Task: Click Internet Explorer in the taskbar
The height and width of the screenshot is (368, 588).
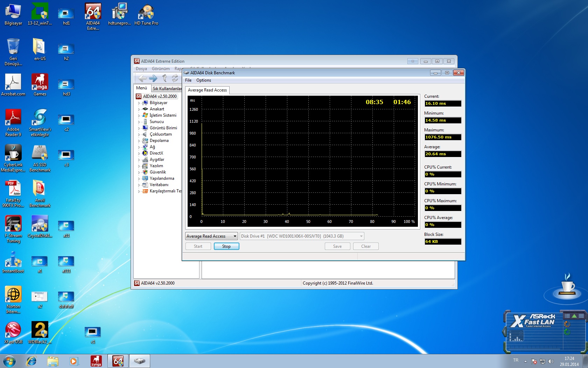Action: tap(31, 361)
